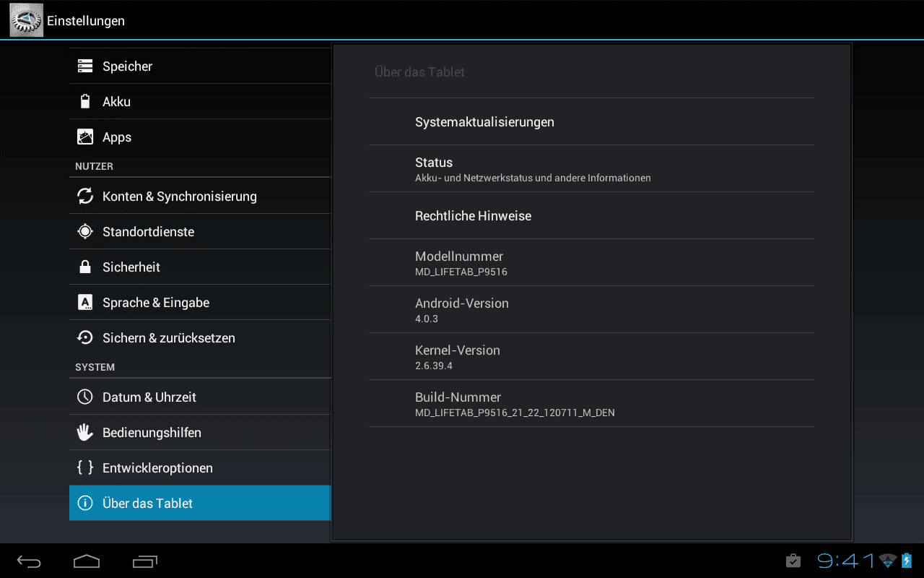Open Sprache & Eingabe settings
Image resolution: width=924 pixels, height=578 pixels.
200,302
